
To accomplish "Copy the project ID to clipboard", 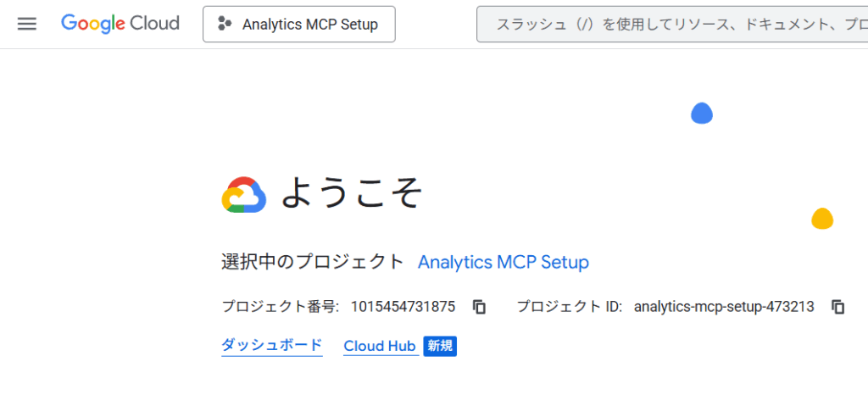I will point(838,307).
